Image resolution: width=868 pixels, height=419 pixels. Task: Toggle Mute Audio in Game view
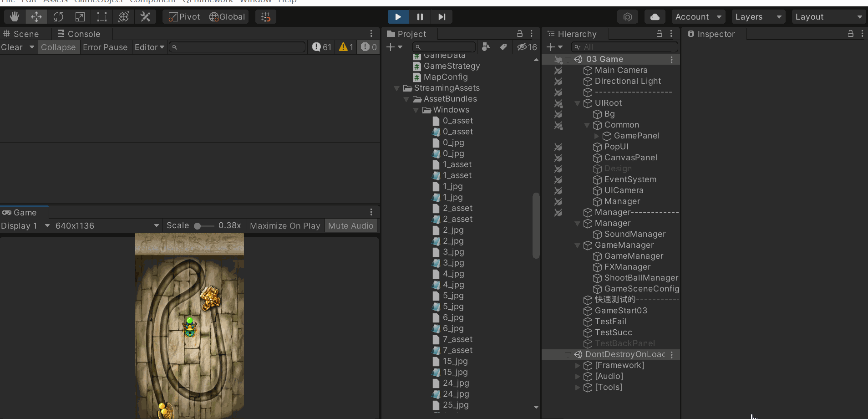click(x=351, y=226)
